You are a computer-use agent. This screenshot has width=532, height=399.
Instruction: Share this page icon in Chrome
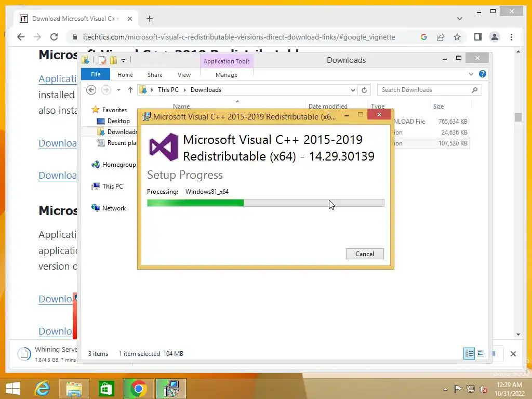tap(441, 37)
